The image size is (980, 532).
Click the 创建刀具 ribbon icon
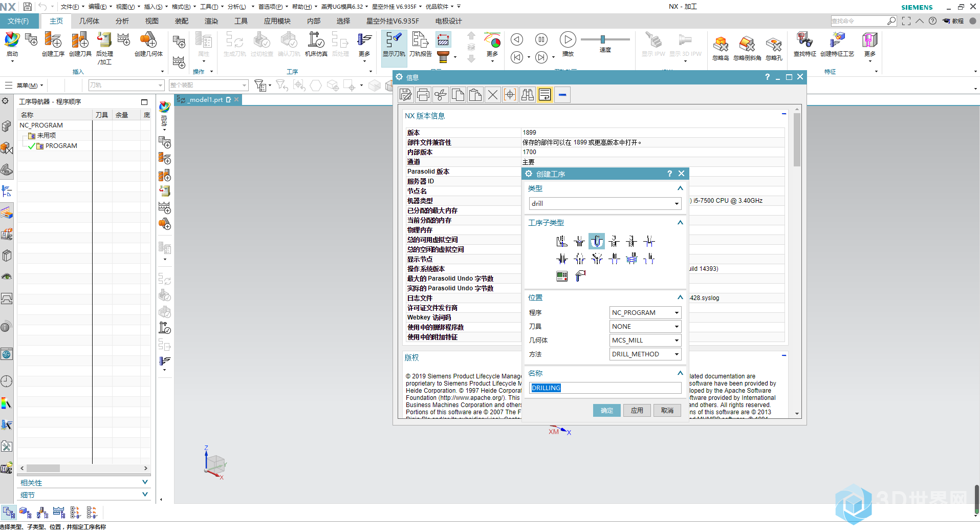coord(80,45)
